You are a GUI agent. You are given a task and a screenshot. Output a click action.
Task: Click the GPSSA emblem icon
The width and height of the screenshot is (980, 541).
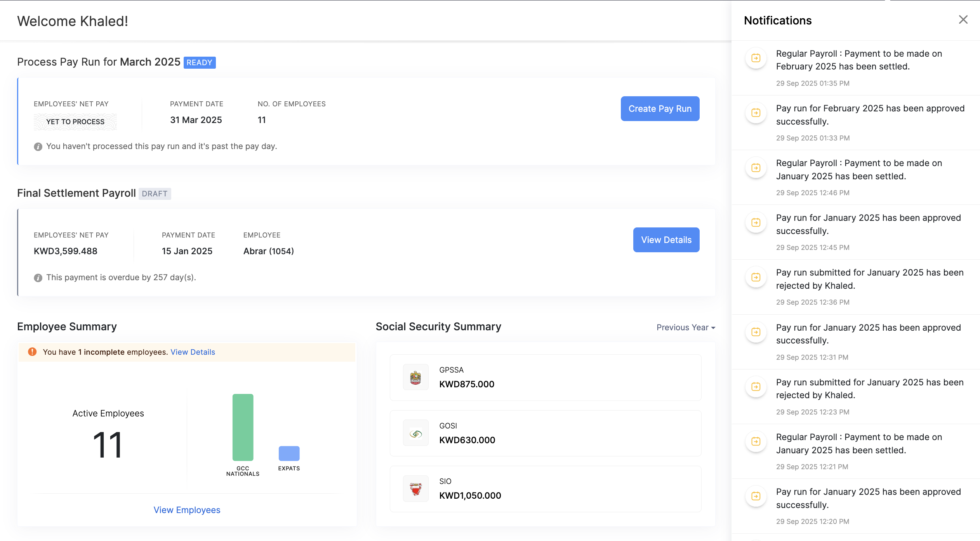pos(415,377)
